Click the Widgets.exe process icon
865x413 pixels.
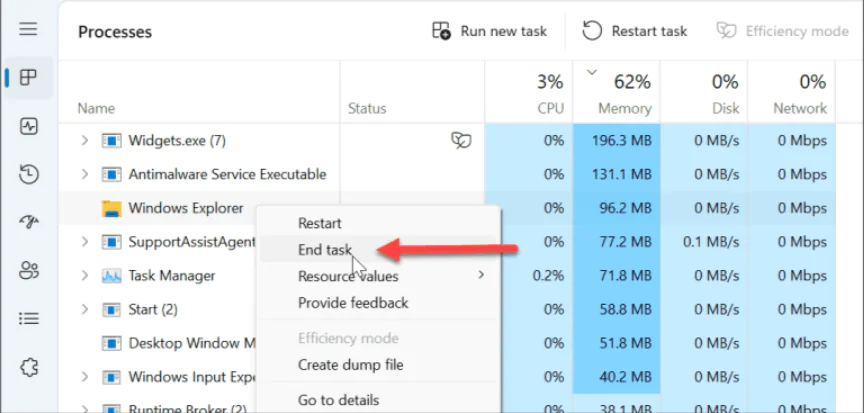[x=111, y=141]
